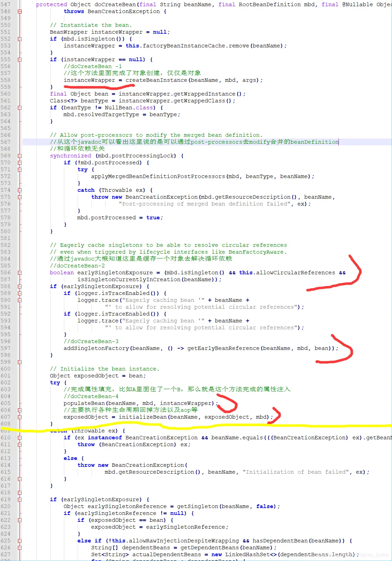Screen dimensions: 392x561
Task: Click 'mbd.resolvedTargetType = beanType;' line
Action: pyautogui.click(x=122, y=114)
